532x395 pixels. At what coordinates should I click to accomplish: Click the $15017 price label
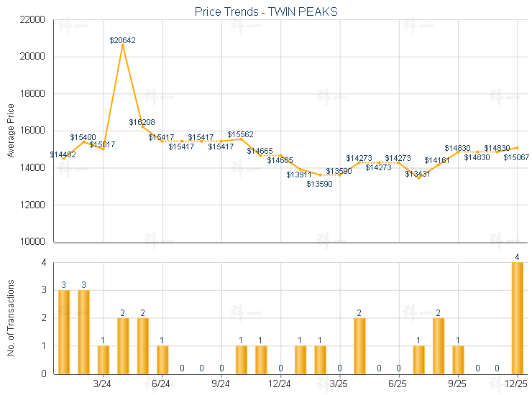(102, 144)
